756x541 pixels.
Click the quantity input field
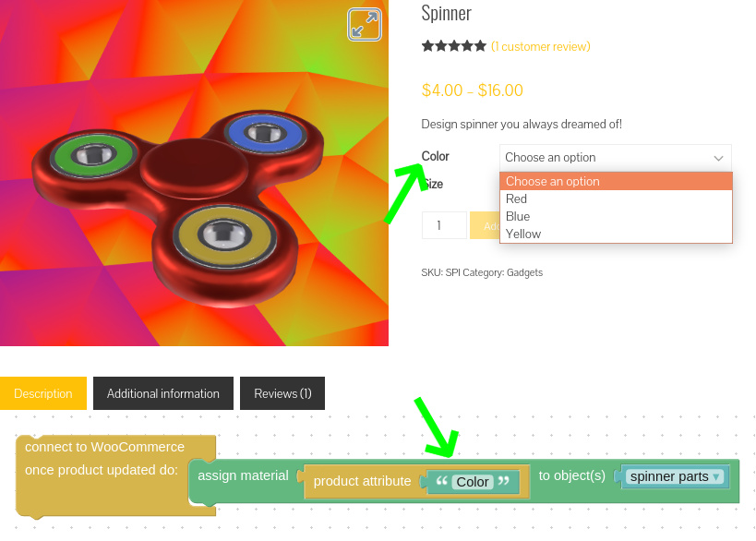point(444,225)
